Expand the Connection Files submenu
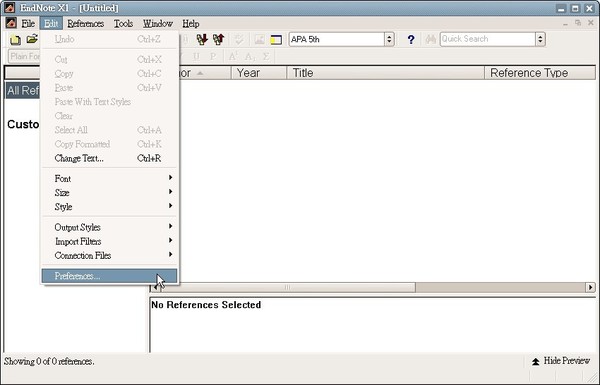The image size is (600, 385). coord(109,255)
